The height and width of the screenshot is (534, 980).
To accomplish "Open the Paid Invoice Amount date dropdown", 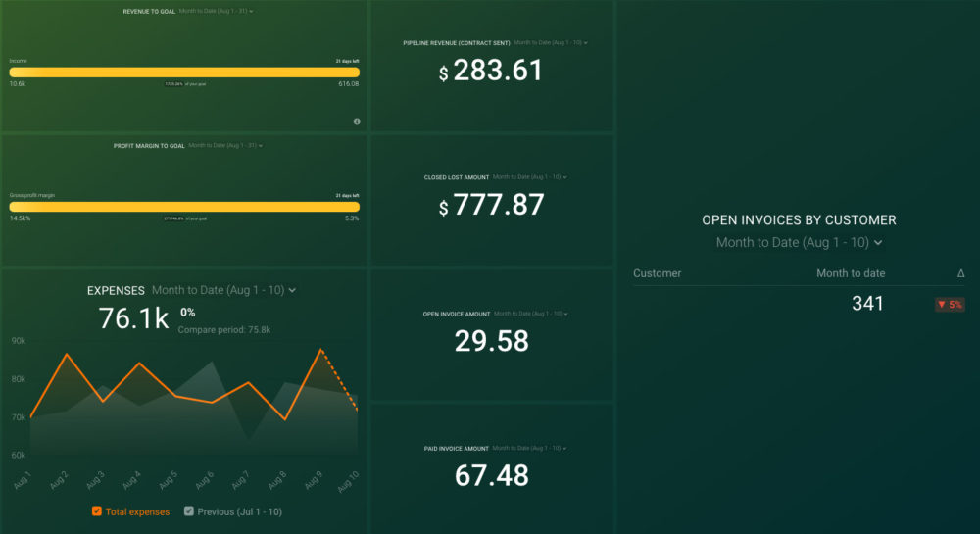I will pos(530,449).
